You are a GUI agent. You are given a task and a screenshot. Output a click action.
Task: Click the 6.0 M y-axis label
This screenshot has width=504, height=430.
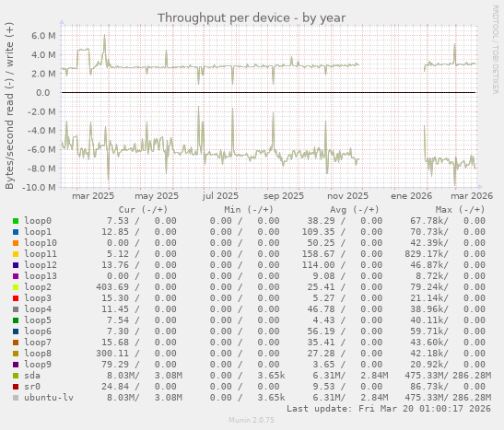(43, 36)
